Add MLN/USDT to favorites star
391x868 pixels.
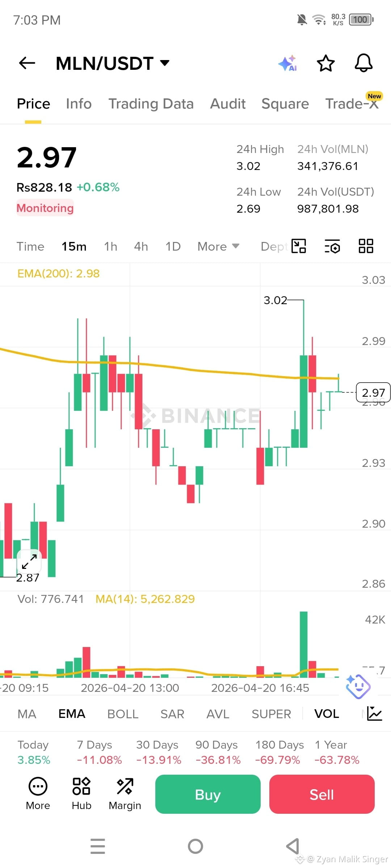(325, 63)
